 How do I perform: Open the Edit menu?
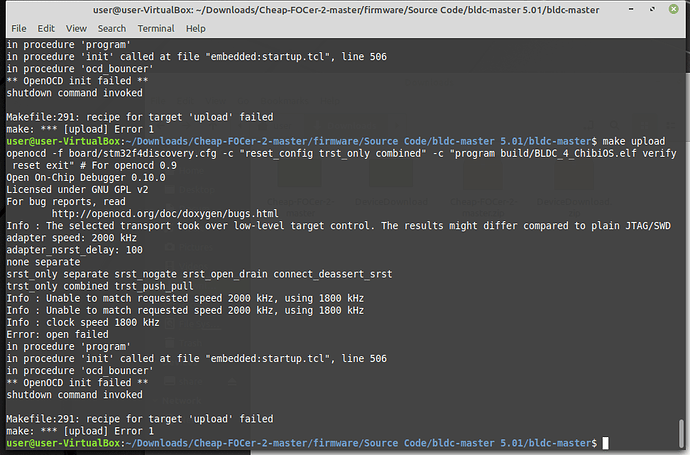(x=46, y=29)
